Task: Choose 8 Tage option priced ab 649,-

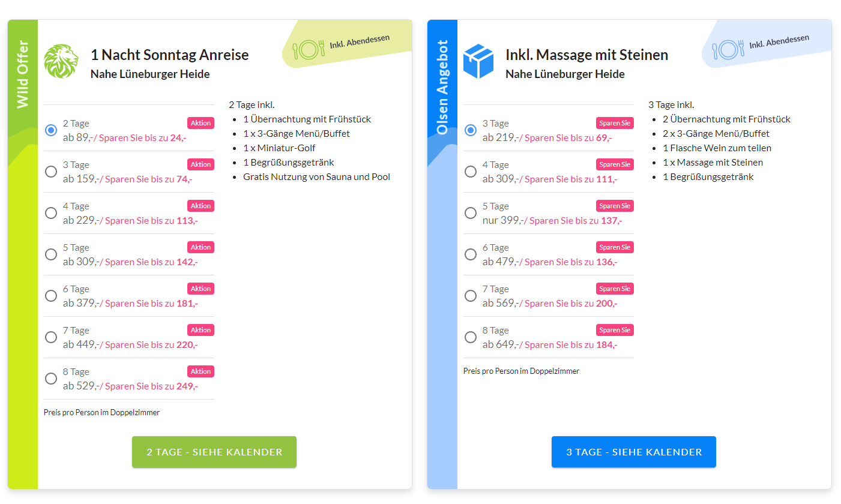Action: tap(471, 337)
